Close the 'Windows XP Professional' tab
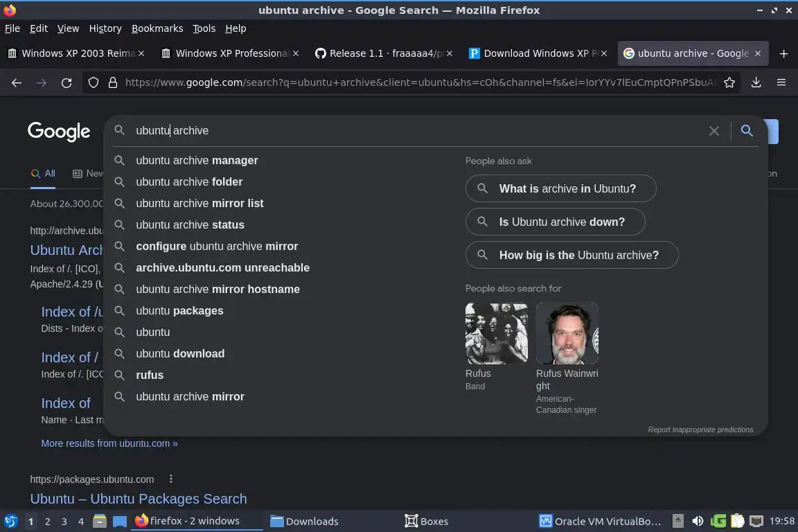Screen dimensions: 798x532 296,53
